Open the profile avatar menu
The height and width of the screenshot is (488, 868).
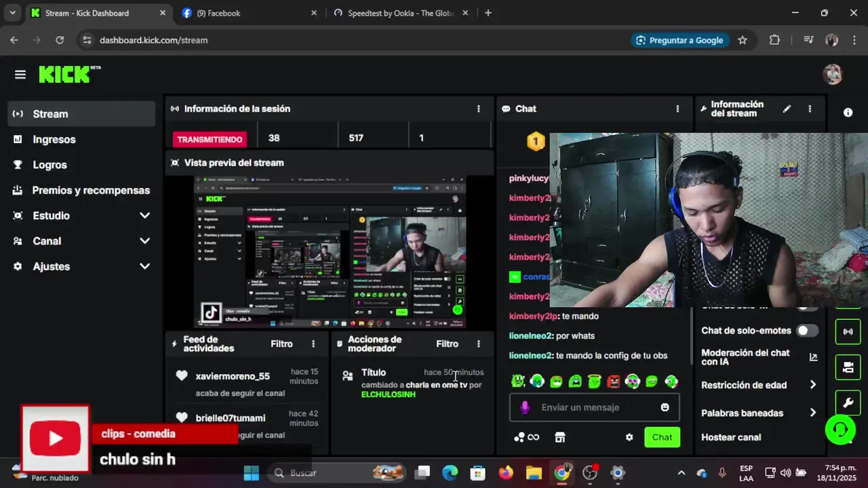pos(832,74)
